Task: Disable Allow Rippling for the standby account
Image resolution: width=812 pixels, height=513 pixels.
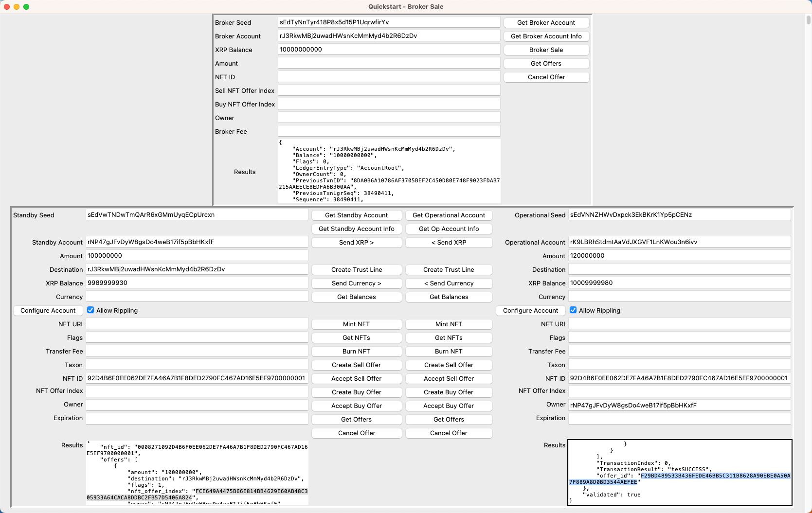Action: click(90, 310)
